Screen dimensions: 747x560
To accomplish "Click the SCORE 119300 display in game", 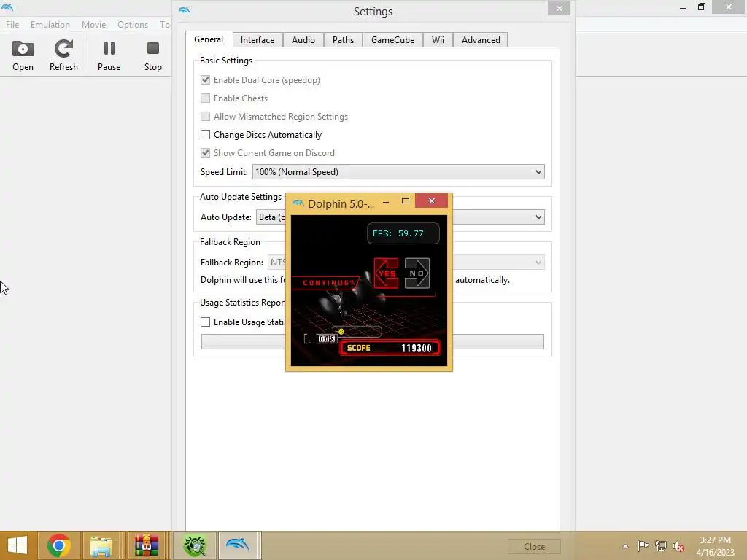I will coord(390,348).
